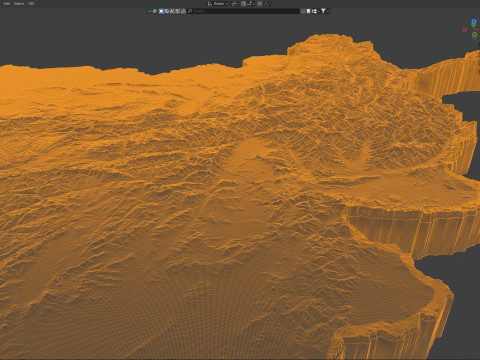This screenshot has width=480, height=360.
Task: Open the Global transform orientation dropdown
Action: 218,4
